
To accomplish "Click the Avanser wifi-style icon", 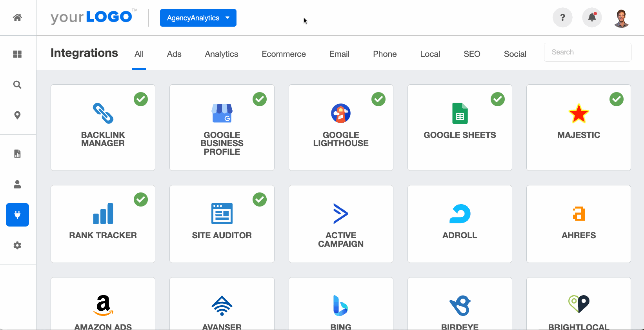I will click(x=222, y=306).
